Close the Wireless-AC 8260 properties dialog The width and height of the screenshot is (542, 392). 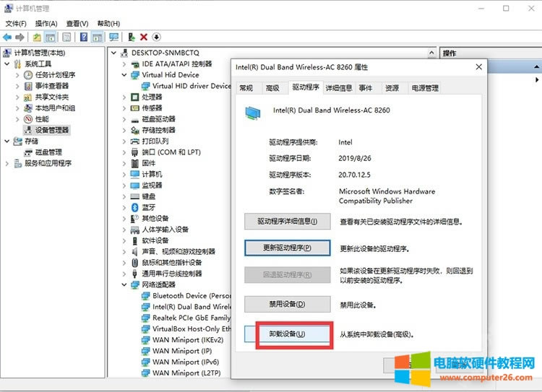coord(478,67)
